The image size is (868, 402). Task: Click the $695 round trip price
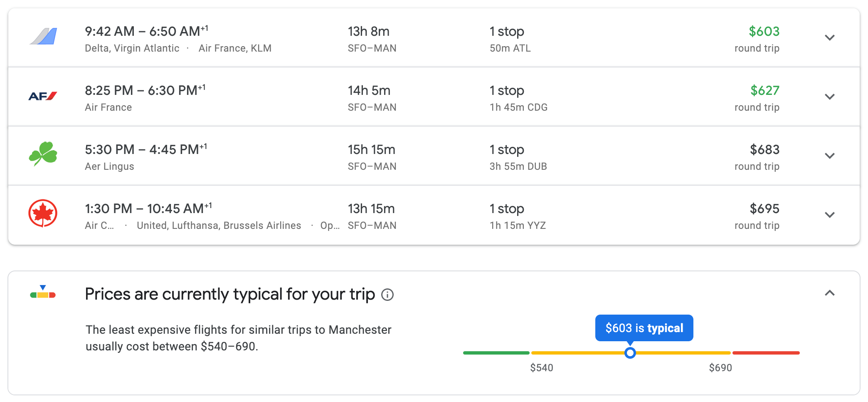coord(764,209)
